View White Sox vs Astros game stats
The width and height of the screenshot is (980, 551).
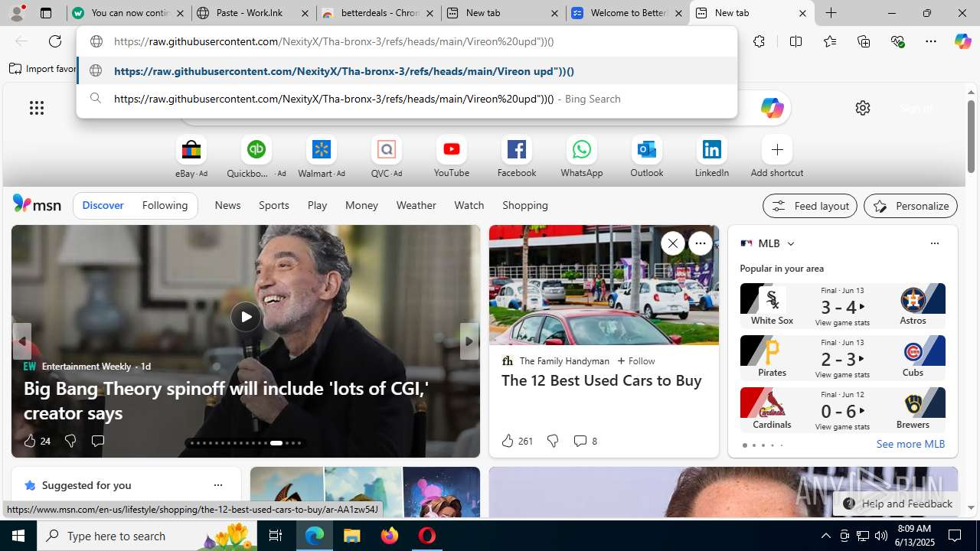point(842,323)
